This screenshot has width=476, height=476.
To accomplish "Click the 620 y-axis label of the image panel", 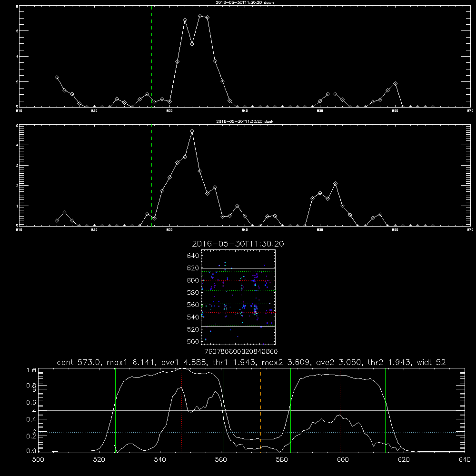I will (x=193, y=268).
